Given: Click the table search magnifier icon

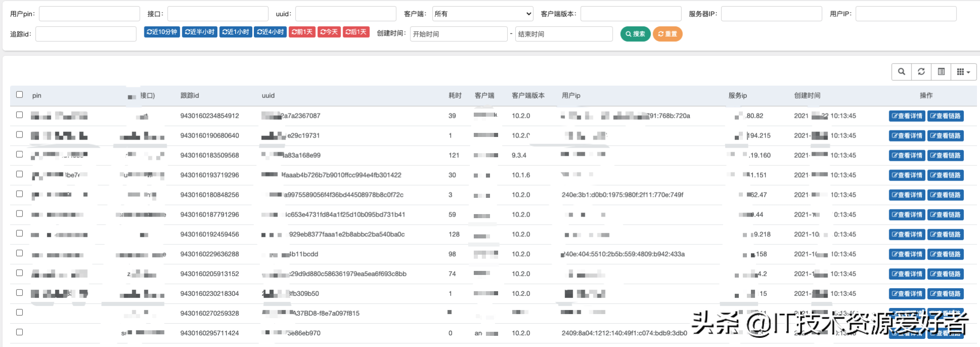Looking at the screenshot, I should pos(901,72).
